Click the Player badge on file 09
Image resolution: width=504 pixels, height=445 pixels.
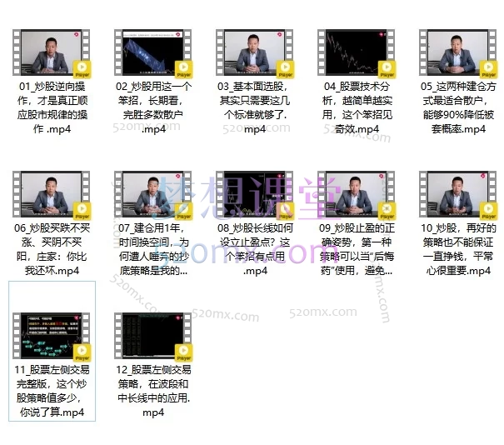point(387,211)
